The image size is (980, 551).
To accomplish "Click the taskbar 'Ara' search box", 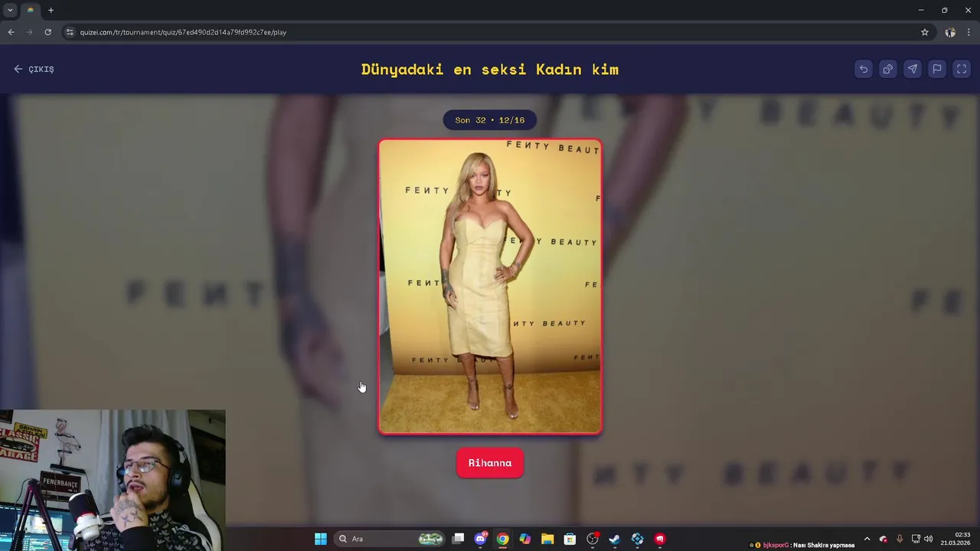I will (x=390, y=539).
